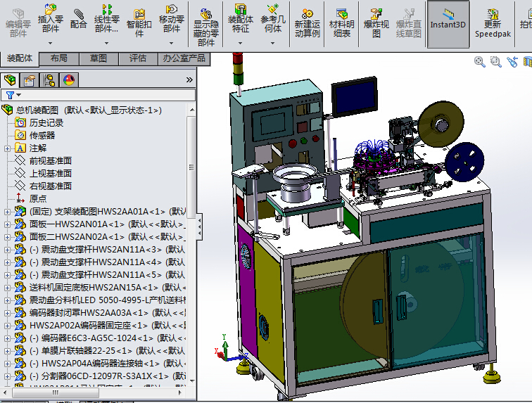Expand 送料机固定底板HWS2AN15A node

point(7,288)
